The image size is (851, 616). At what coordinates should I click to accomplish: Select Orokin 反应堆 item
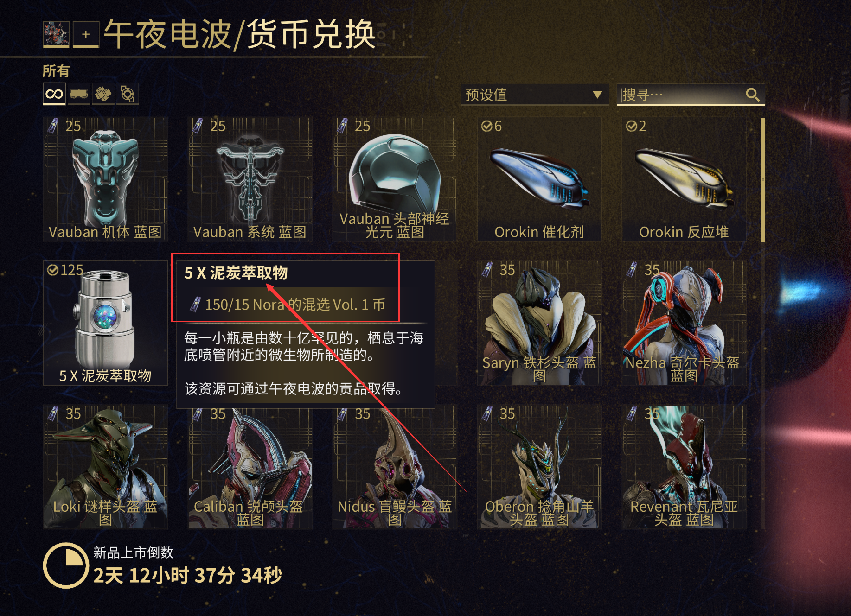pyautogui.click(x=684, y=179)
